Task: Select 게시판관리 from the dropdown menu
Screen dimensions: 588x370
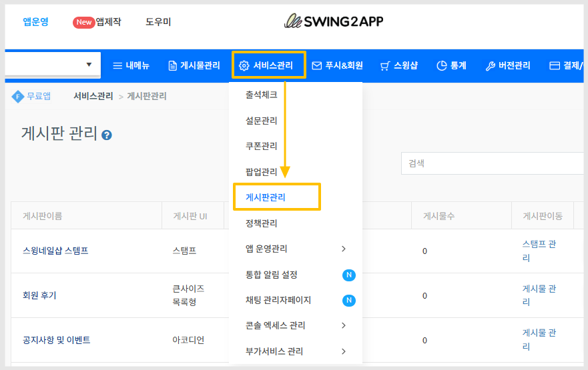Action: [x=270, y=197]
